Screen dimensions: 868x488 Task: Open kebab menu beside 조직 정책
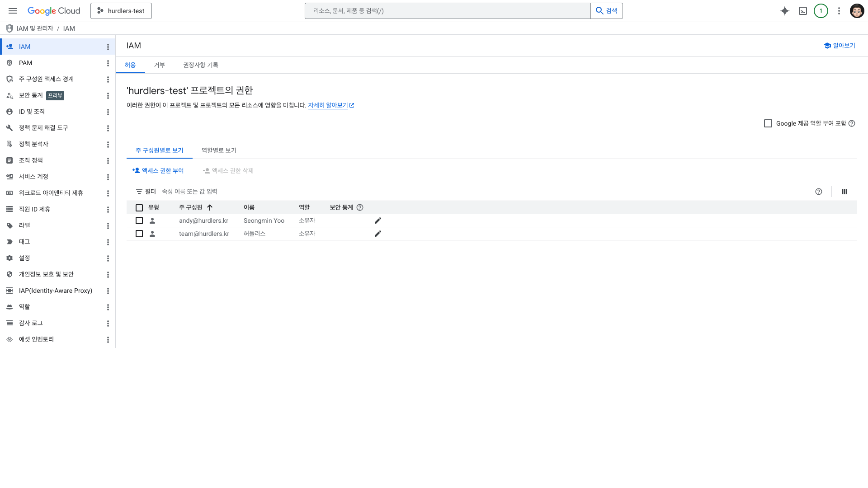tap(108, 161)
